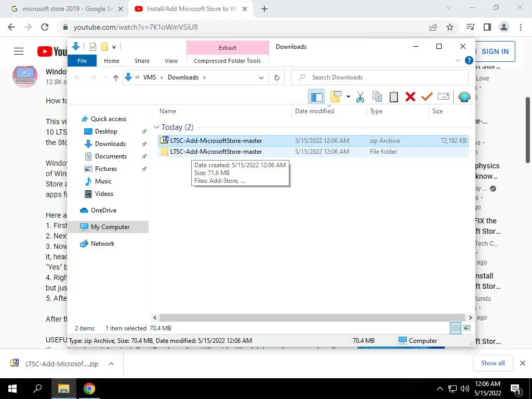Open the Compressed Folder Tools tab
532x399 pixels.
pos(228,61)
